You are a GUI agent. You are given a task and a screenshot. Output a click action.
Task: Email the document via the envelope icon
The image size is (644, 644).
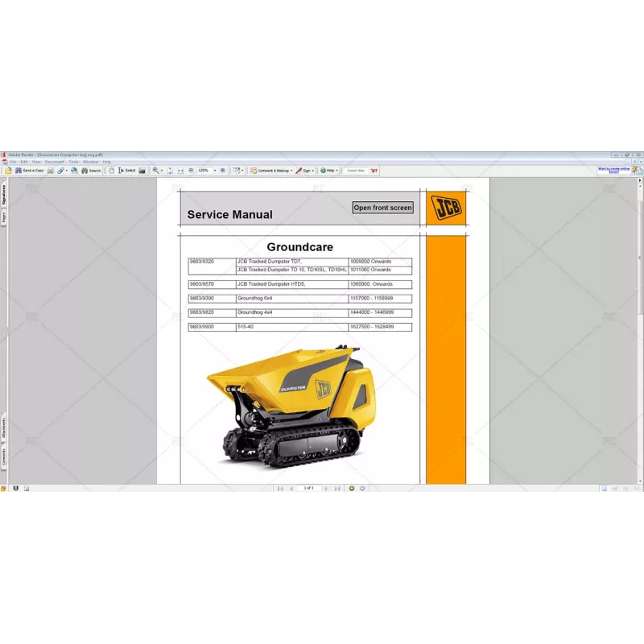point(73,170)
